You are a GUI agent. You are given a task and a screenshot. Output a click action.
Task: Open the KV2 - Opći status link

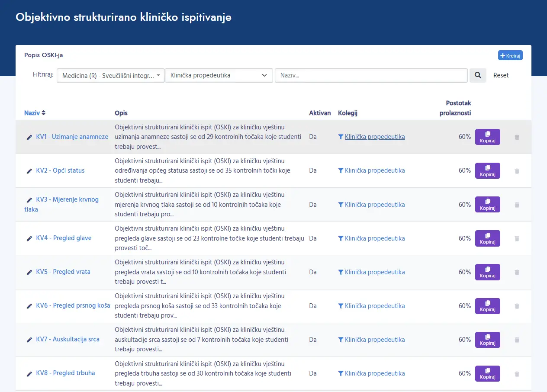60,170
